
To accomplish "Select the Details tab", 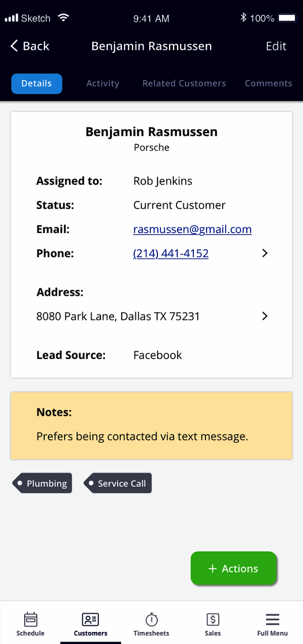I will (37, 84).
